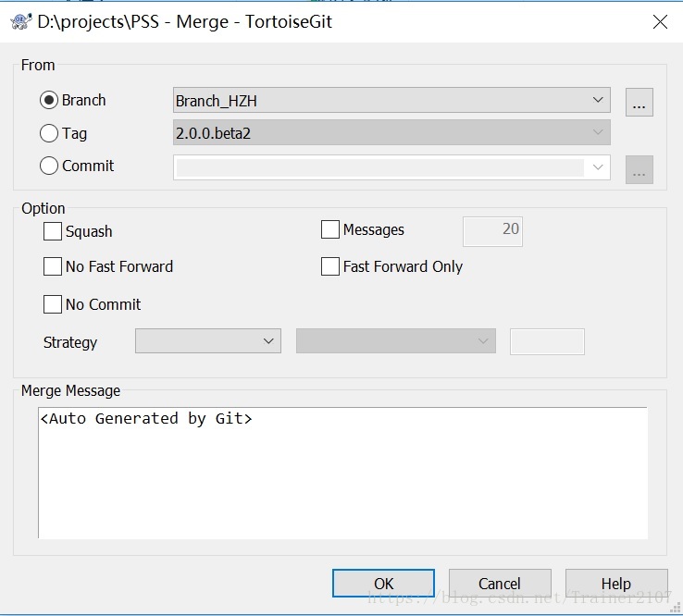The image size is (683, 616).
Task: Click into the Merge Message text area
Action: click(342, 473)
